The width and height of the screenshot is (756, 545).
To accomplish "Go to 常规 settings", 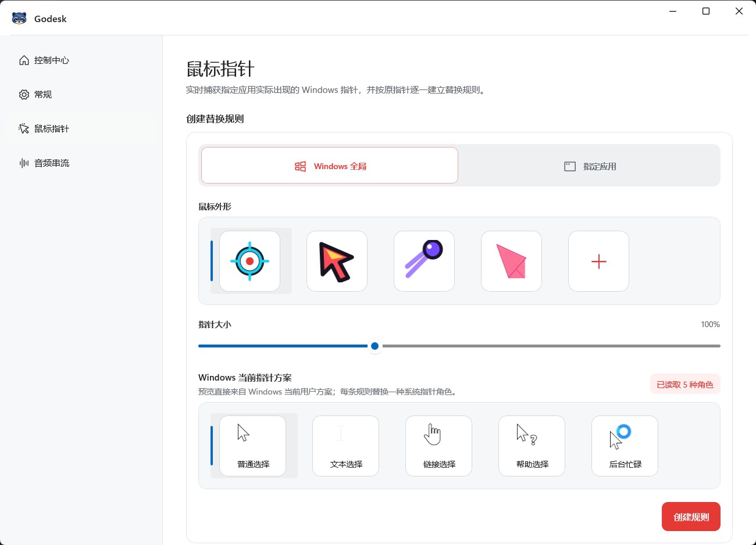I will (x=81, y=95).
